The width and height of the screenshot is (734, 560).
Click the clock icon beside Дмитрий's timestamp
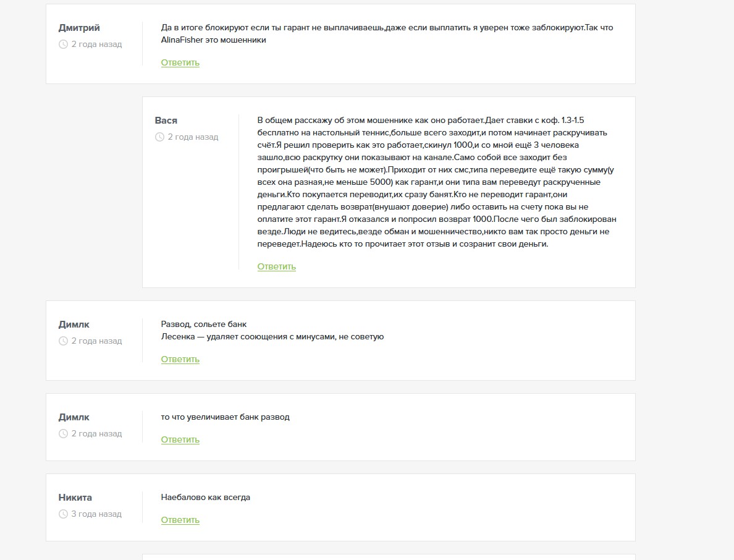(x=63, y=45)
